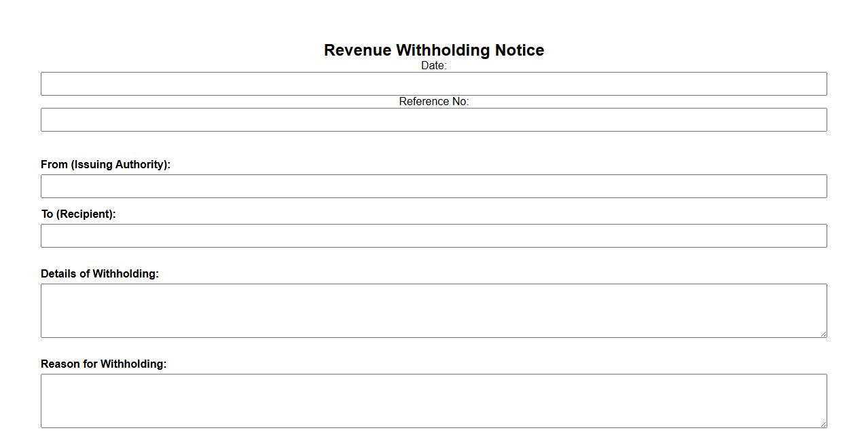Place cursor in the issuing authority box
The width and height of the screenshot is (868, 441).
(x=433, y=187)
